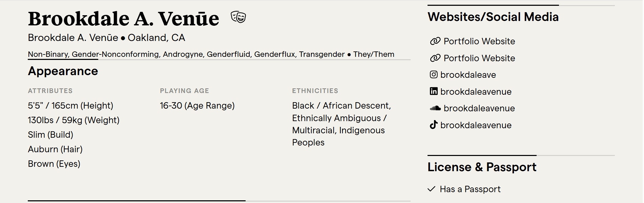Image resolution: width=644 pixels, height=203 pixels.
Task: Open the second Portfolio Website link
Action: (x=479, y=58)
